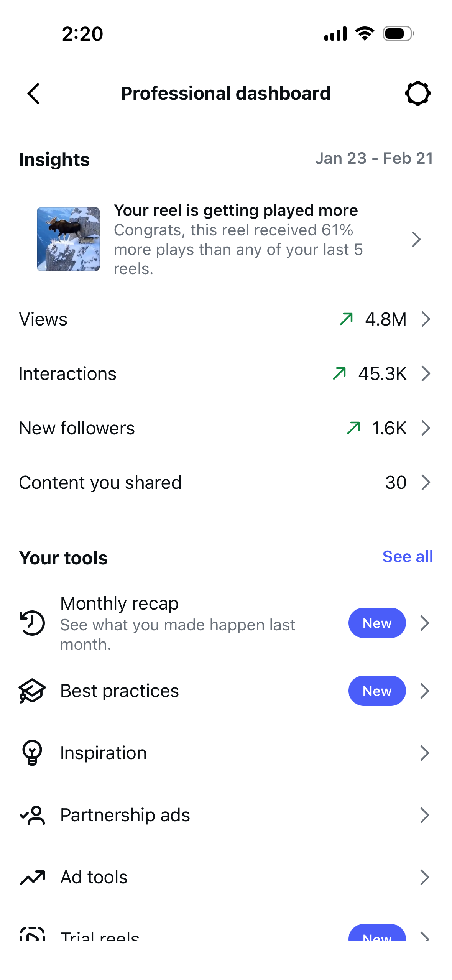Open the reel getting played more chevron
The image size is (452, 980).
pyautogui.click(x=416, y=239)
